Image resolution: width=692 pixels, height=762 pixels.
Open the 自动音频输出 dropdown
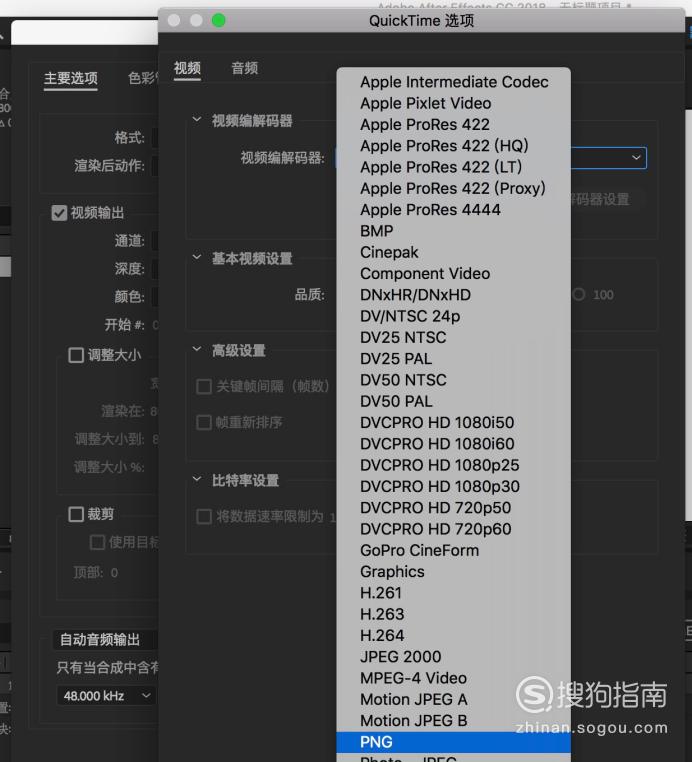tap(105, 640)
